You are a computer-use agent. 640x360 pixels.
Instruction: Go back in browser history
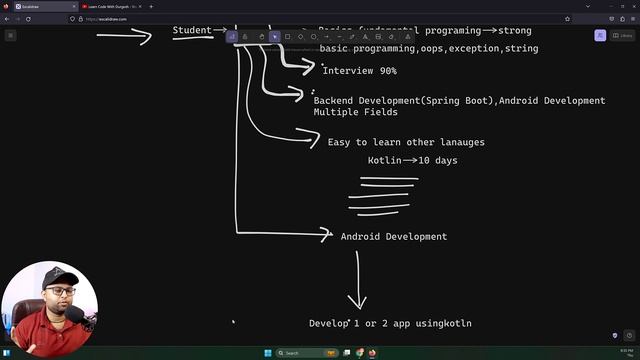[x=7, y=19]
